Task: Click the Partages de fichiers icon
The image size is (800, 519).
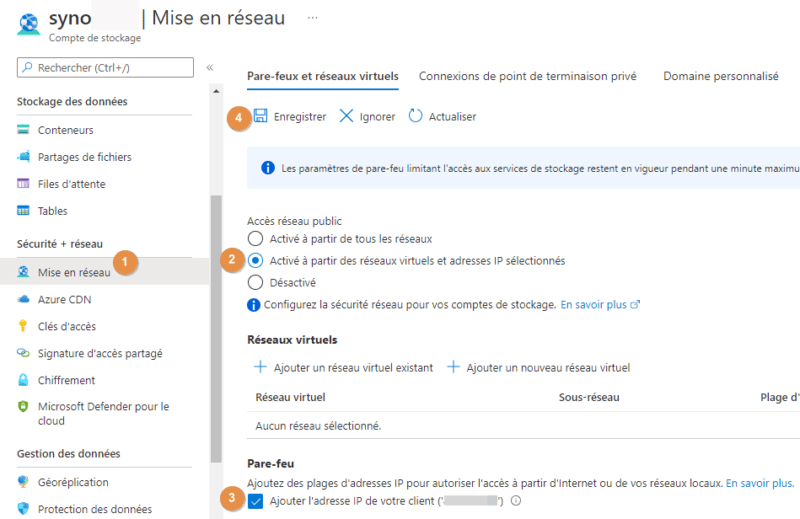Action: (23, 157)
